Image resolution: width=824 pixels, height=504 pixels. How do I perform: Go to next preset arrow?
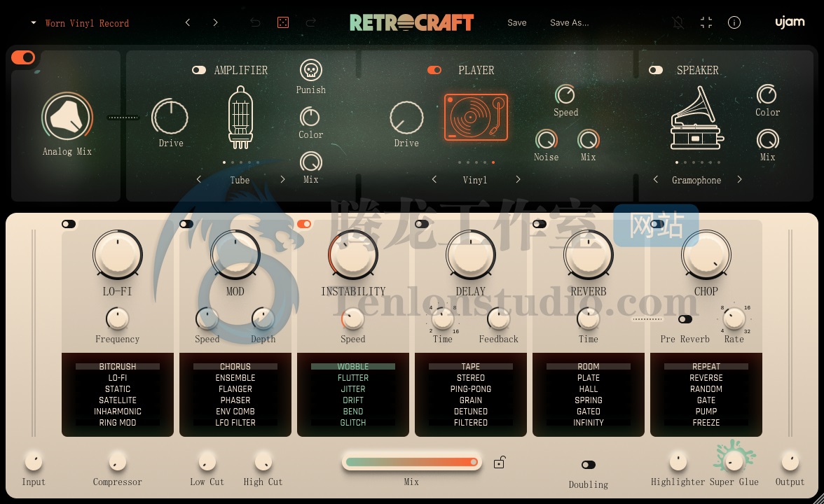tap(216, 22)
